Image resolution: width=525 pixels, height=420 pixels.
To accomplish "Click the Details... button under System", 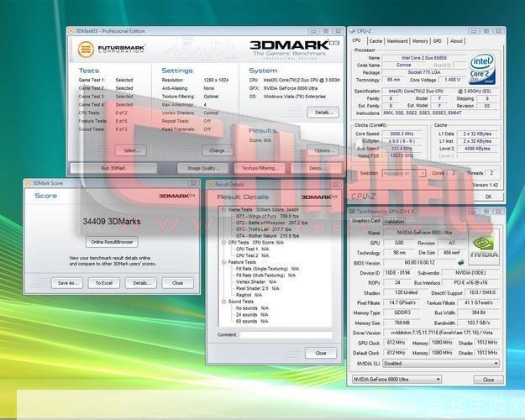I will point(323,113).
